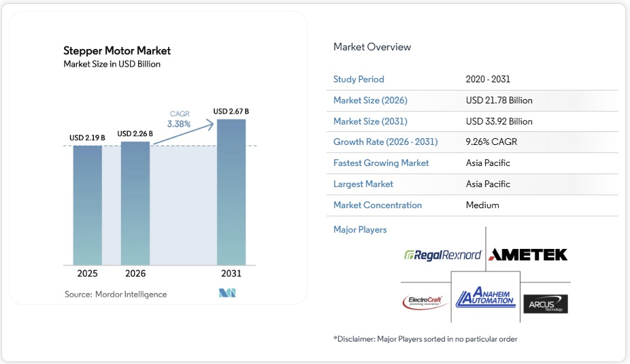Click the Stepper Motor Market chart title
This screenshot has width=630, height=364.
coord(117,51)
